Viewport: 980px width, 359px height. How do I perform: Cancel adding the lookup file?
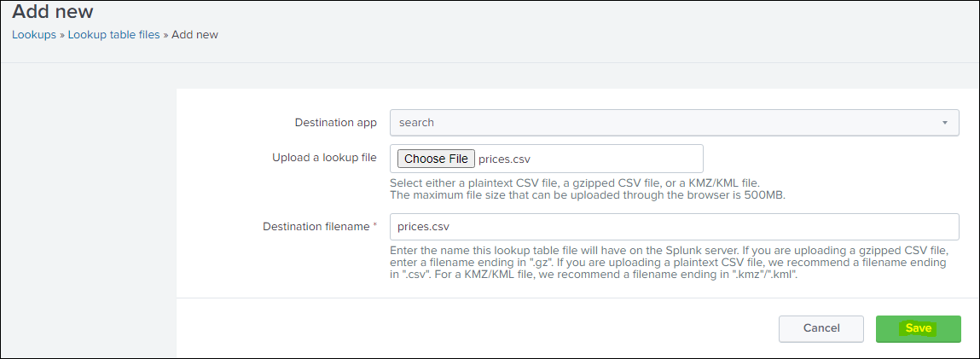point(821,328)
